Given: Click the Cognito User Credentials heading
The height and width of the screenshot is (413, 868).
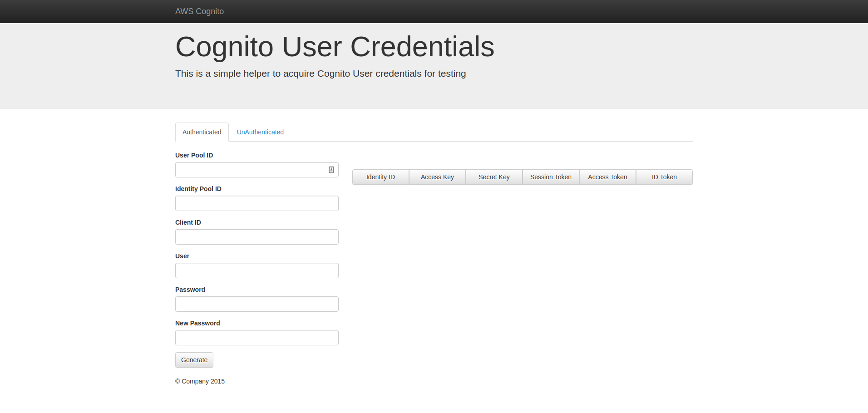Looking at the screenshot, I should pyautogui.click(x=335, y=47).
